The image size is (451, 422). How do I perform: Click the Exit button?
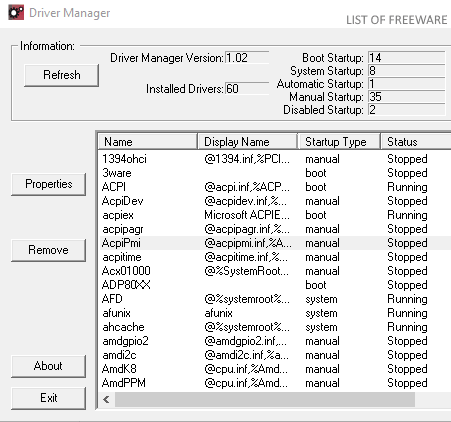[49, 398]
